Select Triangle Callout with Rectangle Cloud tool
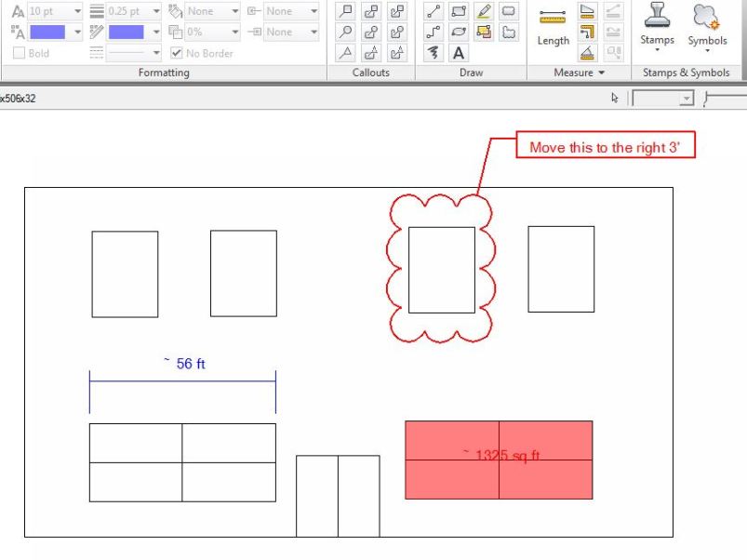 371,53
